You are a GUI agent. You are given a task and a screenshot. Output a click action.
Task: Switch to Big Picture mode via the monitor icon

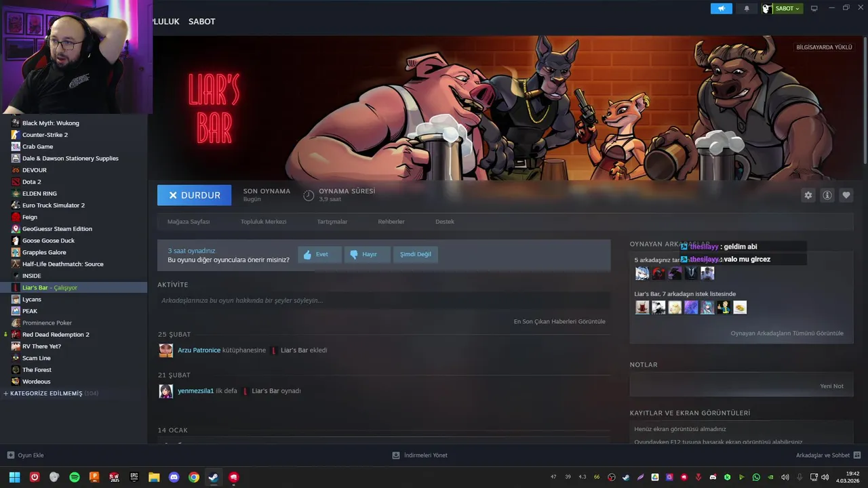[x=814, y=8]
